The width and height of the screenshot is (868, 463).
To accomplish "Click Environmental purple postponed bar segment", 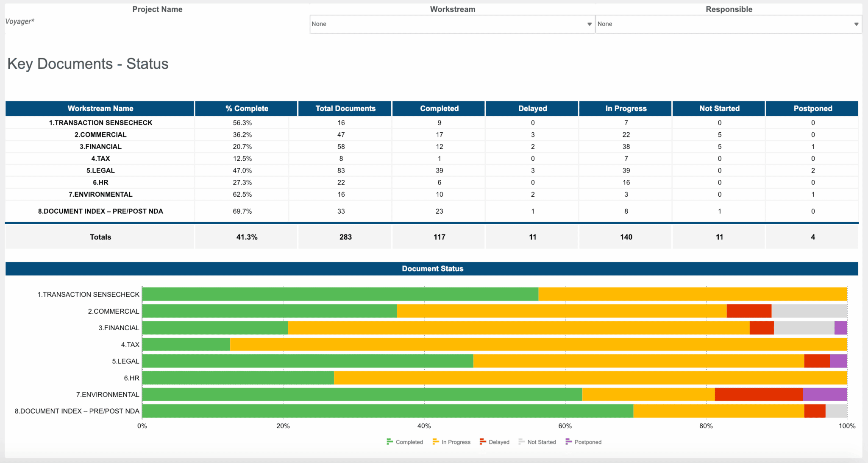I will pos(825,394).
